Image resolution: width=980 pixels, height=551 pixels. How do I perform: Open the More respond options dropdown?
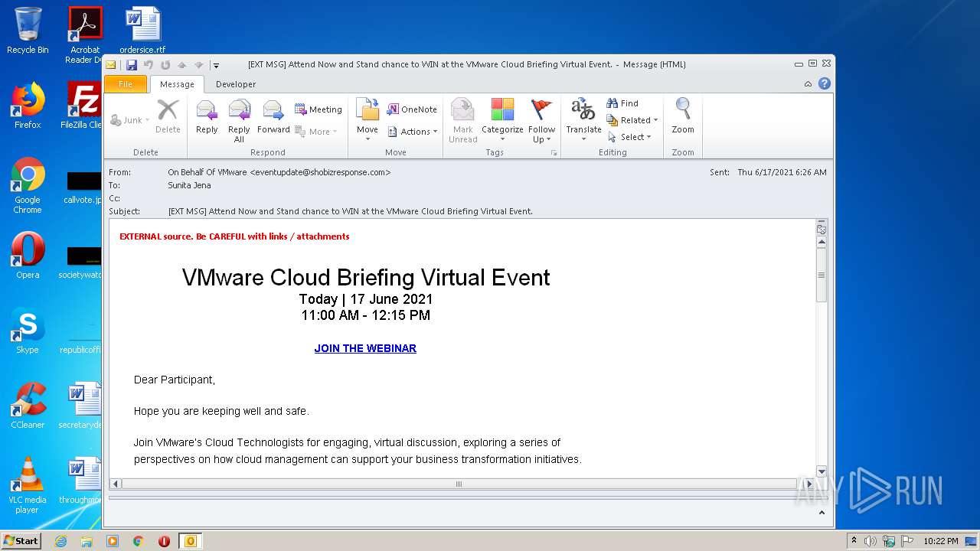click(316, 132)
